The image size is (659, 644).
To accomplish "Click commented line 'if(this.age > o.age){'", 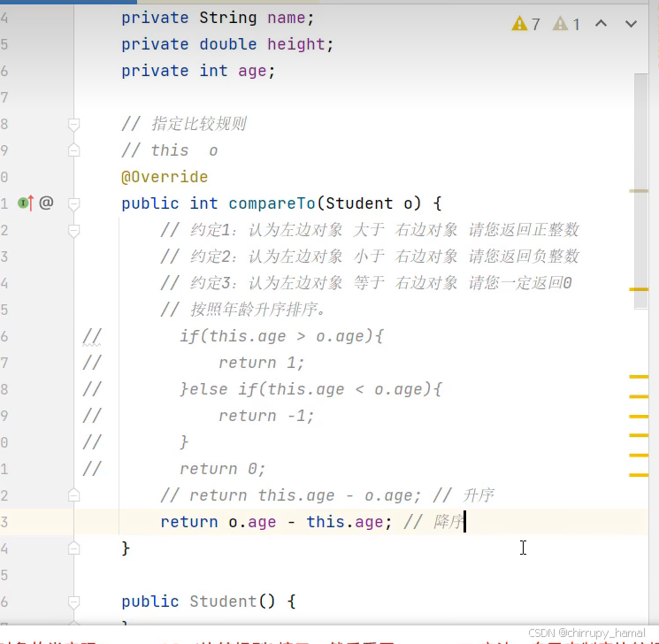I will tap(281, 336).
